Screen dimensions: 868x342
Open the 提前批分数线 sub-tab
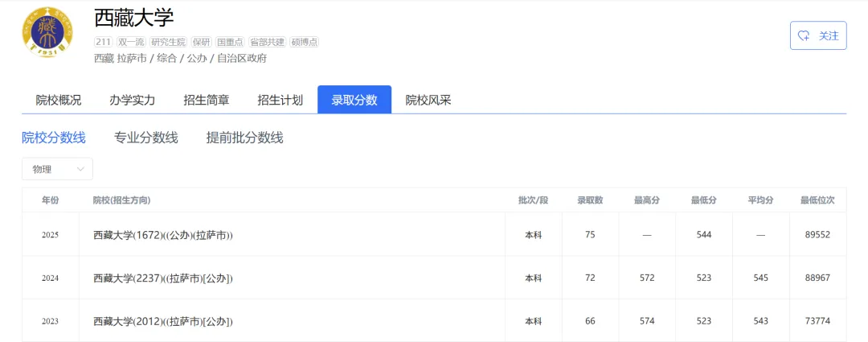(x=245, y=138)
